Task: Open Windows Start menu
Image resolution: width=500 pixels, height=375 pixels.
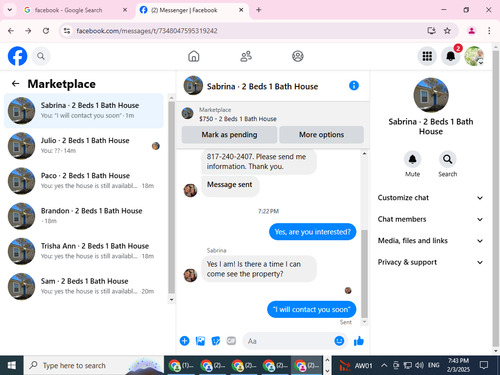Action: click(x=12, y=365)
